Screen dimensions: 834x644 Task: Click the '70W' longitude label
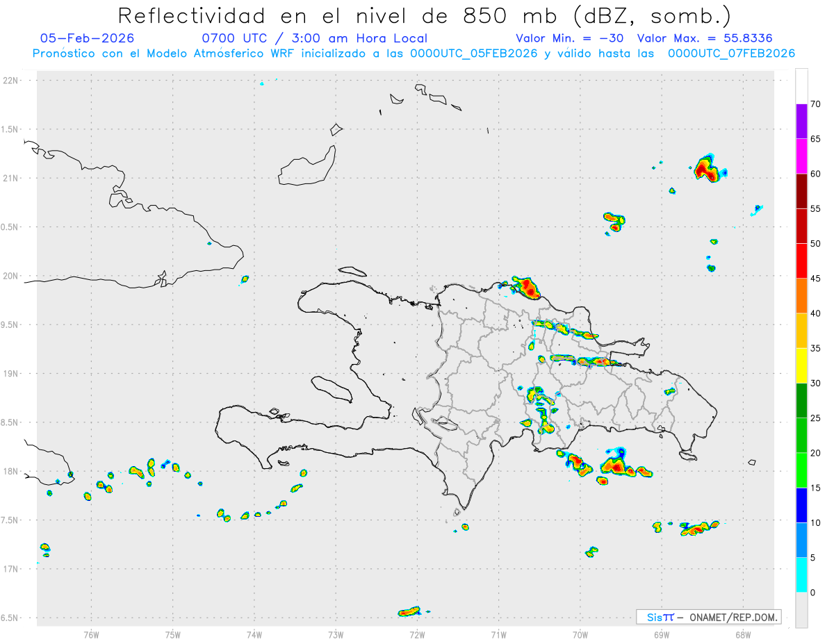point(580,634)
